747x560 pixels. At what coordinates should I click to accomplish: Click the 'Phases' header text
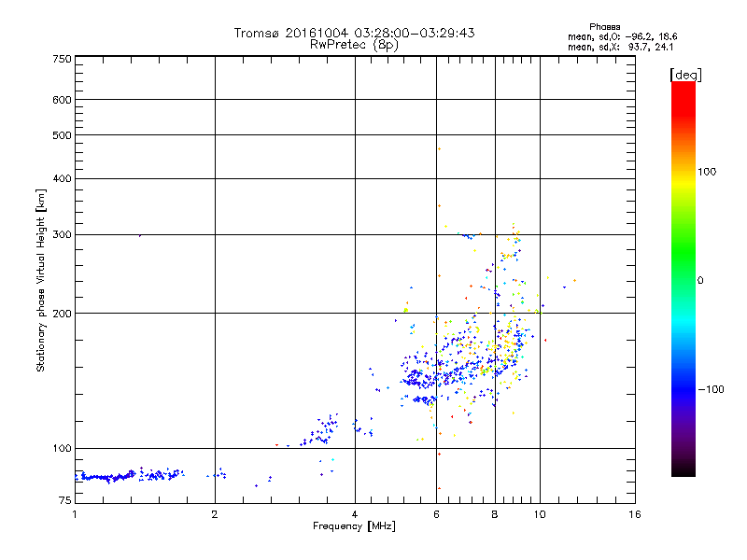click(x=604, y=27)
